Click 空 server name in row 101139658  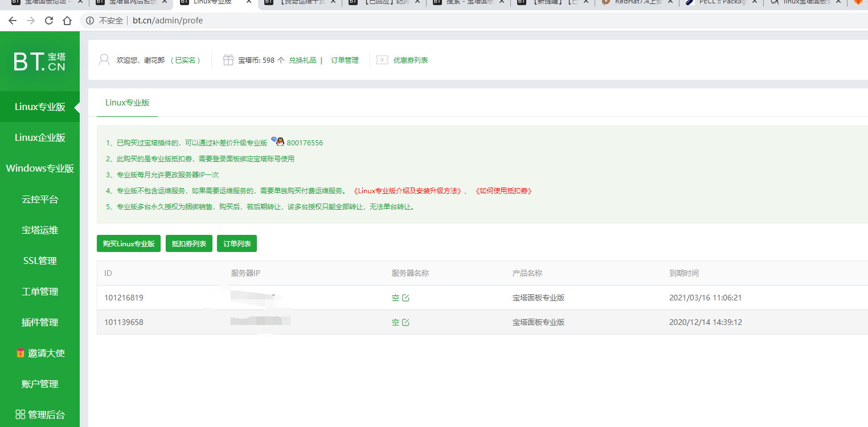[x=395, y=322]
